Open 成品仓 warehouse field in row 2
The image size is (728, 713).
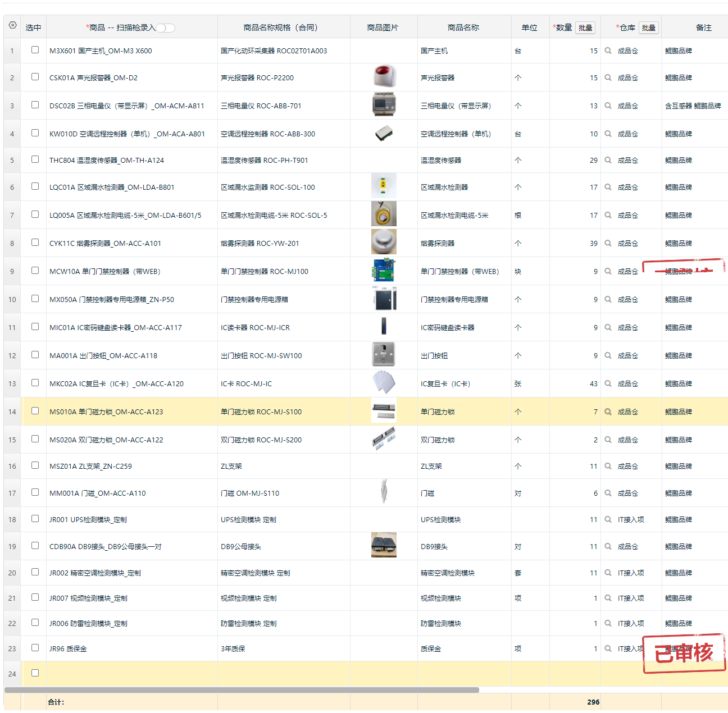coord(628,78)
